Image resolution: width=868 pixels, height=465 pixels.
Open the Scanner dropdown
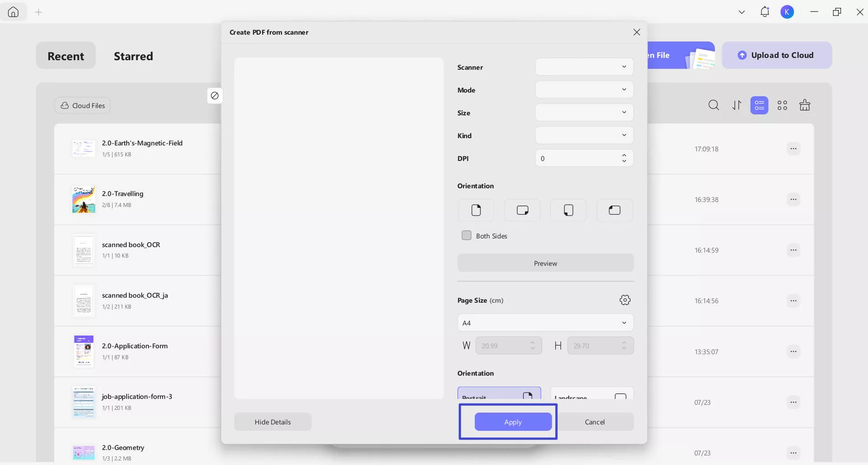584,67
